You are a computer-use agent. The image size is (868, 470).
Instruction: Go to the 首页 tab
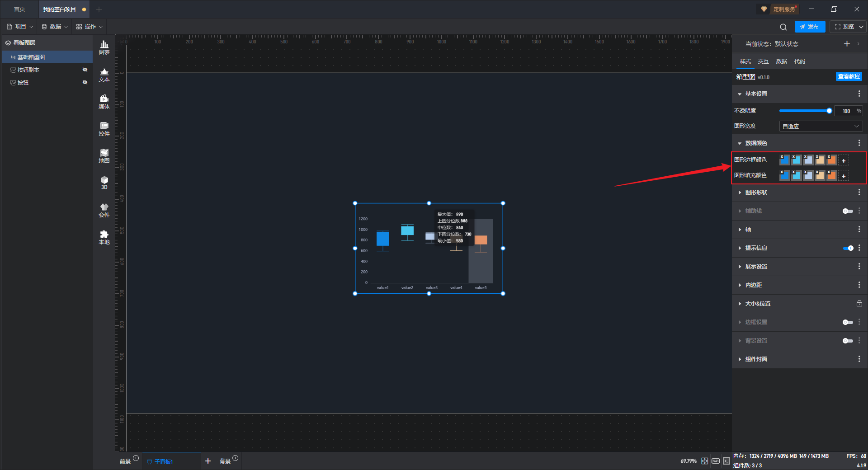click(19, 9)
